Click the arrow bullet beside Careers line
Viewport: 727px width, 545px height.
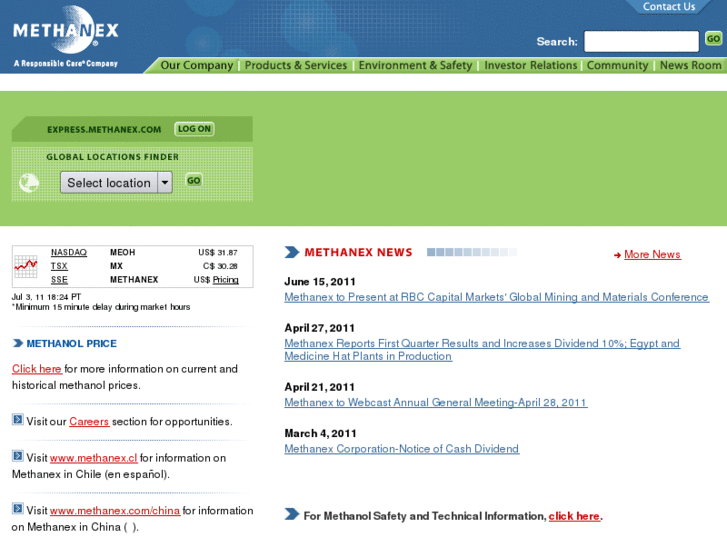[18, 420]
